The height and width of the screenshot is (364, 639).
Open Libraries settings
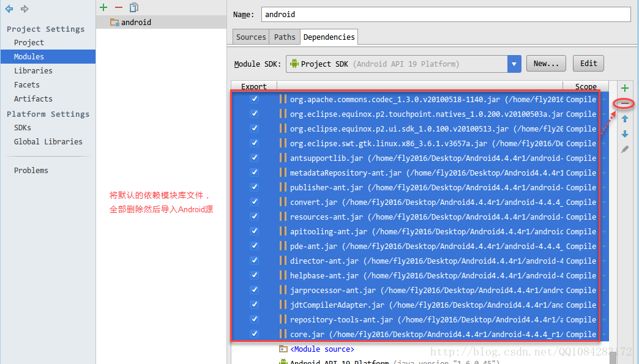(34, 70)
